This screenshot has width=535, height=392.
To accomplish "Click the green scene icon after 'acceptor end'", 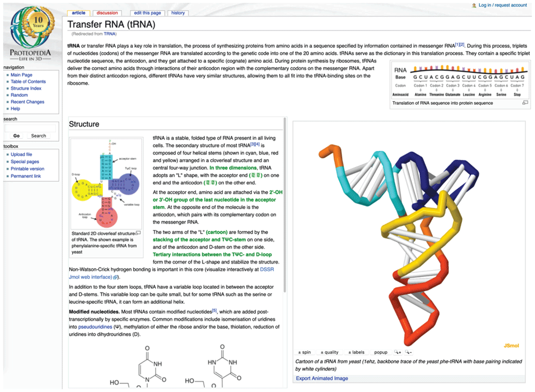I will [x=256, y=175].
